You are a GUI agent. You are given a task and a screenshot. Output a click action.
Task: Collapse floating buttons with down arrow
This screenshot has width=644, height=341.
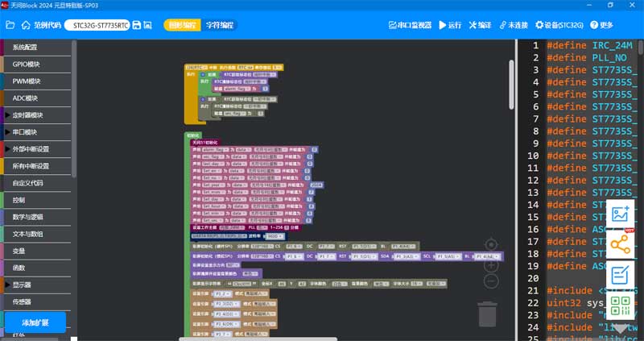(620, 328)
